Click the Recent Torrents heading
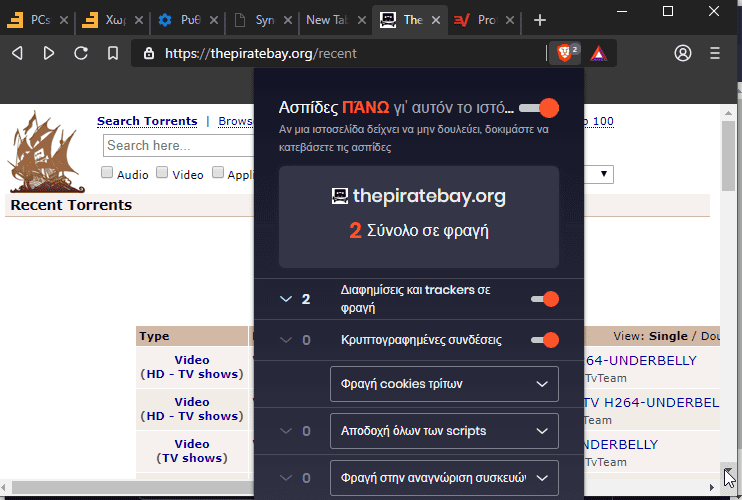 71,205
